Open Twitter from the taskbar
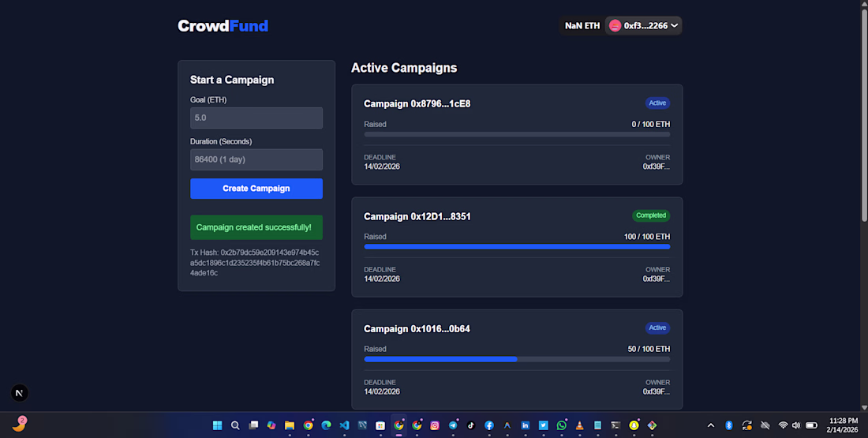Viewport: 868px width, 438px height. [543, 425]
